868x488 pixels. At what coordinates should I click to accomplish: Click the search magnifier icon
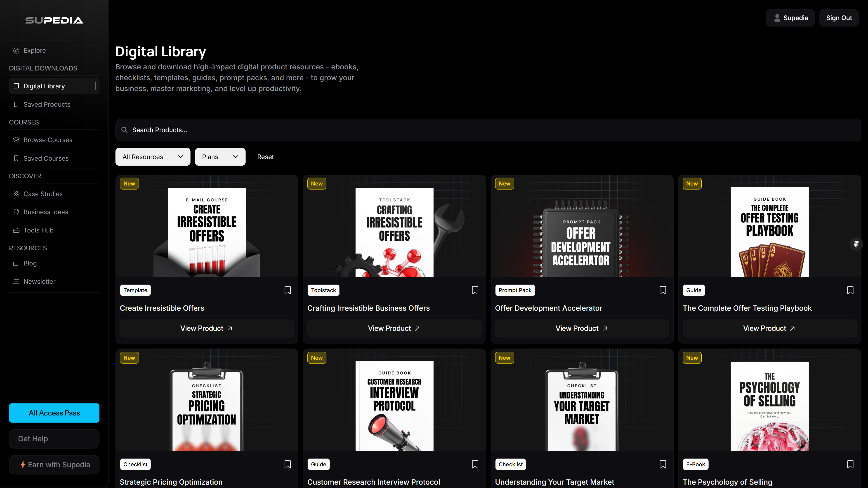(124, 130)
